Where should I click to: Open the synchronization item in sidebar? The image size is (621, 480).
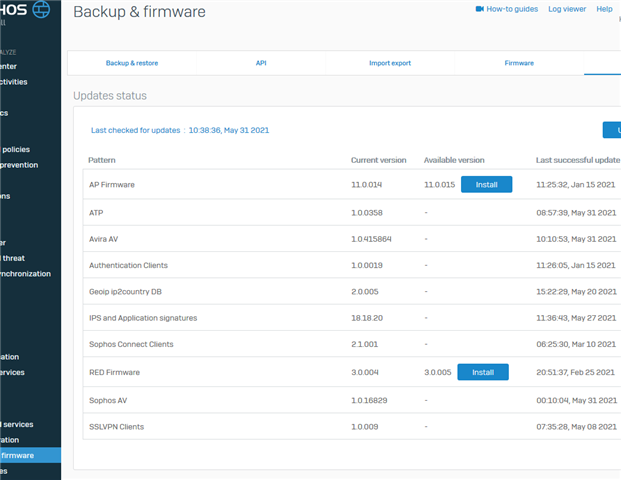tap(25, 274)
